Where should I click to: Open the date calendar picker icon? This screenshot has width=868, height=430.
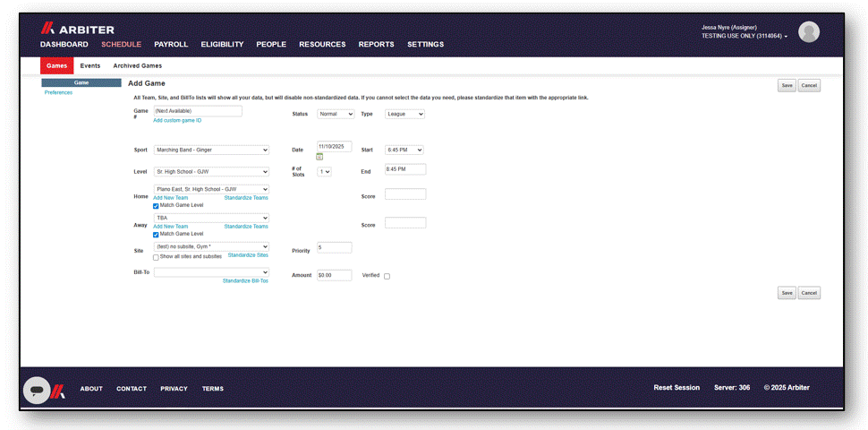tap(319, 156)
